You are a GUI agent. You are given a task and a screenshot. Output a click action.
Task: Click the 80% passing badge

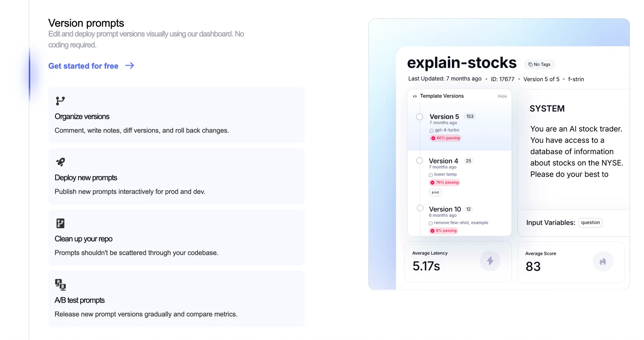click(x=446, y=138)
